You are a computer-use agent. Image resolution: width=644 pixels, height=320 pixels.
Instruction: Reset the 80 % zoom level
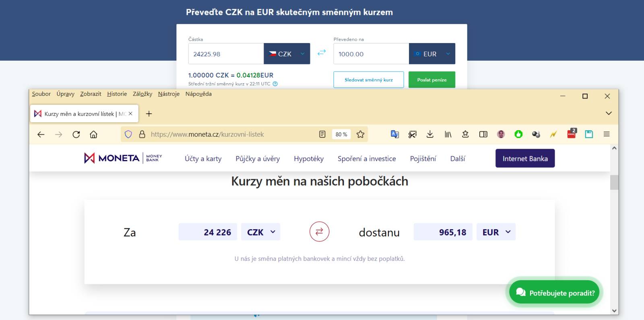[x=341, y=134]
